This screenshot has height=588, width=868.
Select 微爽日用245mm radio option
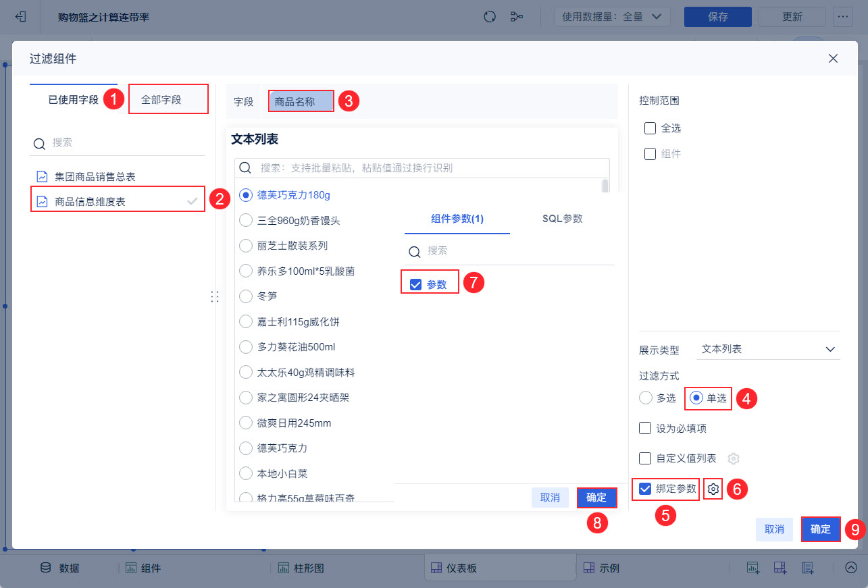pyautogui.click(x=246, y=423)
